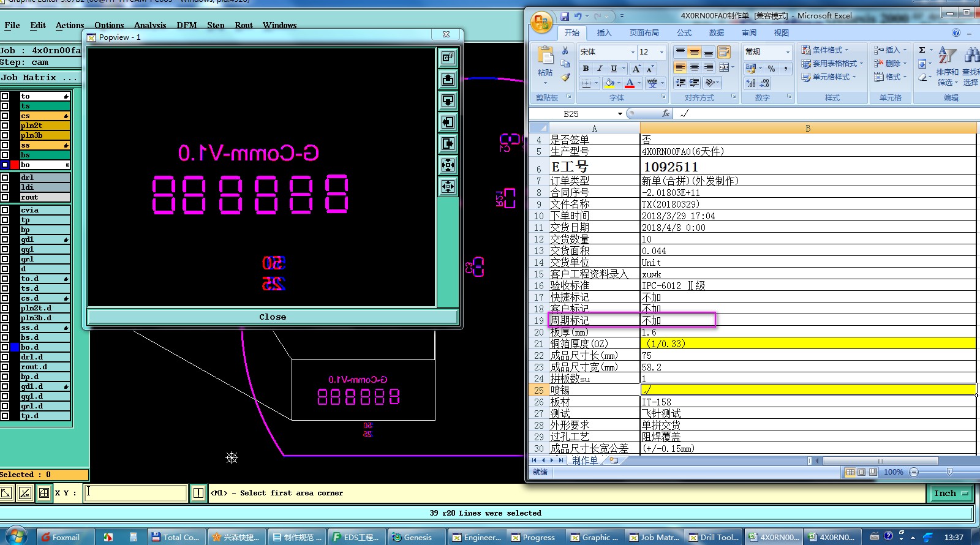
Task: Open the font size dropdown showing 12
Action: point(661,52)
